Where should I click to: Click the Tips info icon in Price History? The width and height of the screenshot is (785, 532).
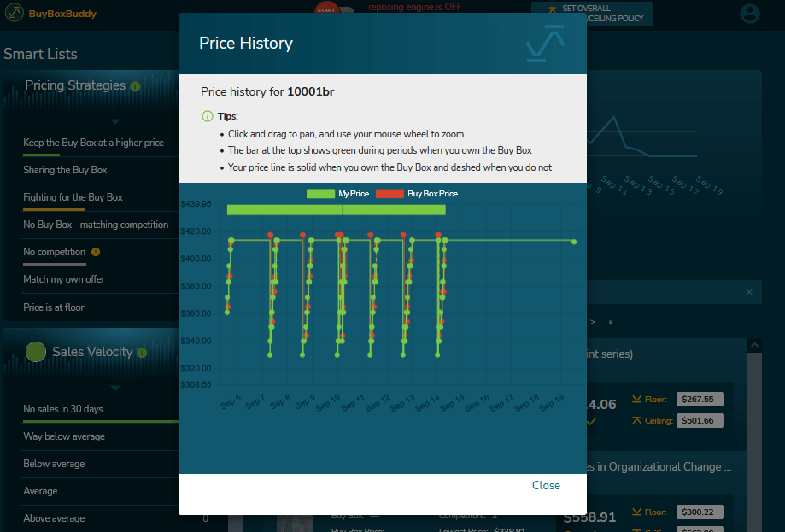(208, 116)
